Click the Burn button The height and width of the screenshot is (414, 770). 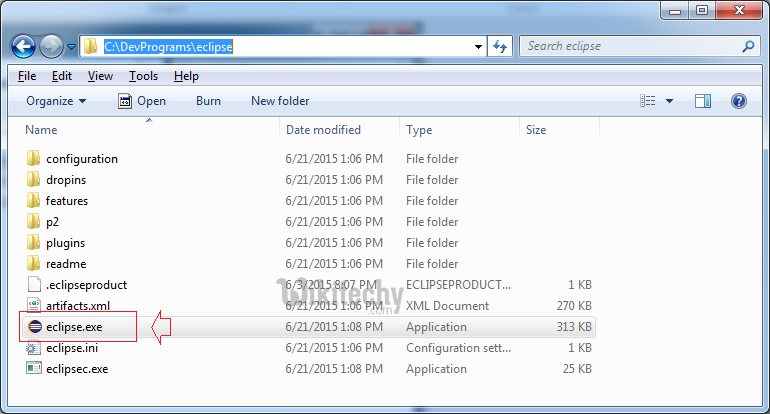208,101
